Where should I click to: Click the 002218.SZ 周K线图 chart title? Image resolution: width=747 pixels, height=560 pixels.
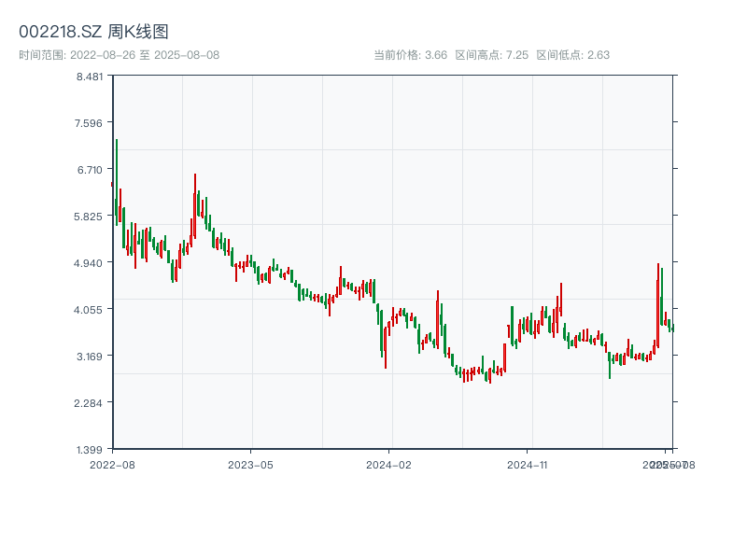click(93, 33)
